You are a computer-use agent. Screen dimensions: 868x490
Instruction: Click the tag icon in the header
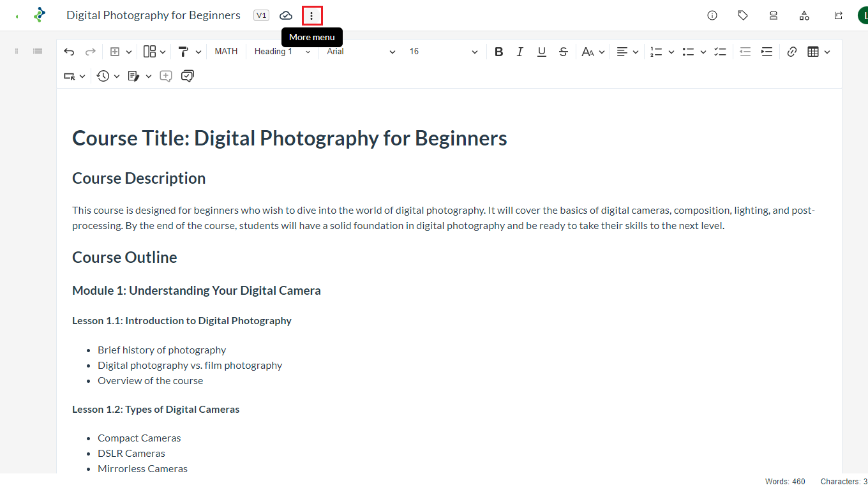click(743, 15)
